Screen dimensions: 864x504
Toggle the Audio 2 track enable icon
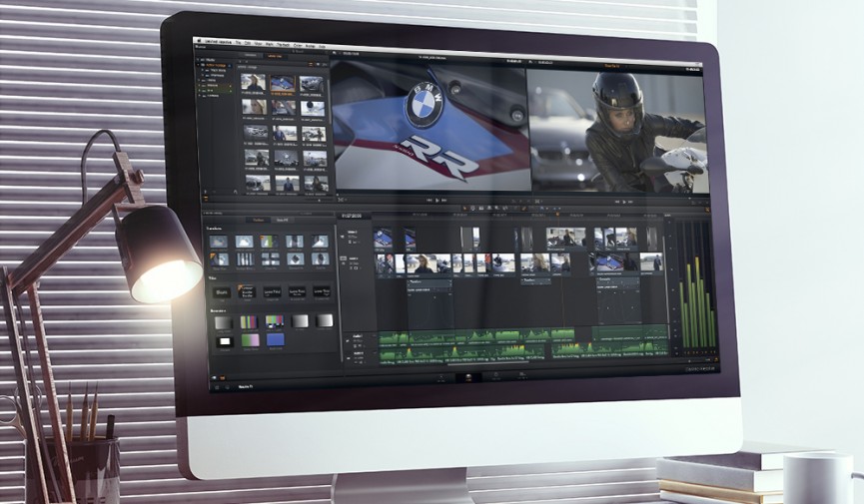pyautogui.click(x=348, y=358)
